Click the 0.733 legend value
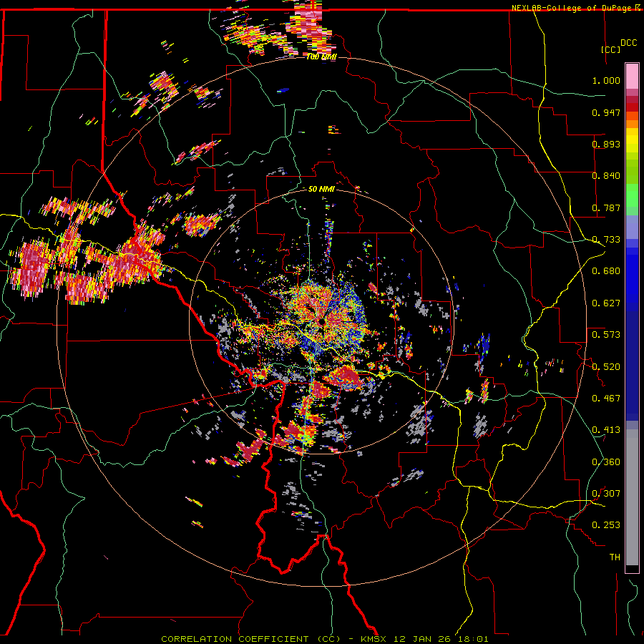The height and width of the screenshot is (644, 644). tap(606, 240)
